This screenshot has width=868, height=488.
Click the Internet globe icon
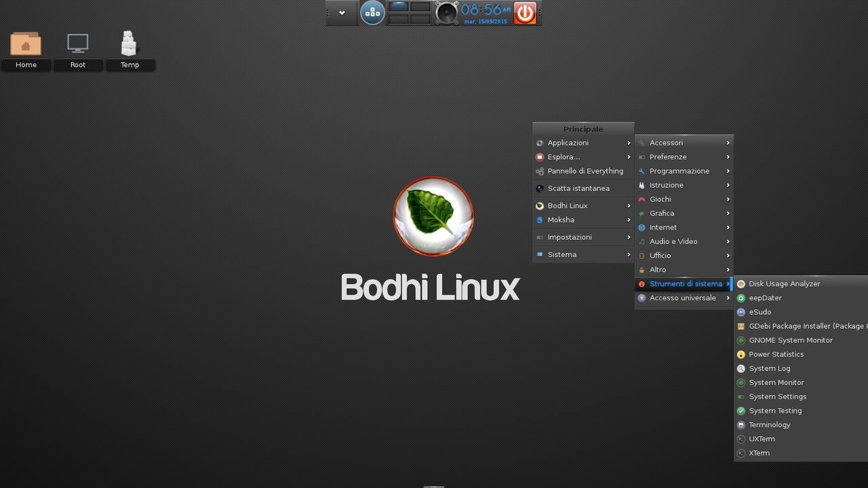tap(642, 228)
